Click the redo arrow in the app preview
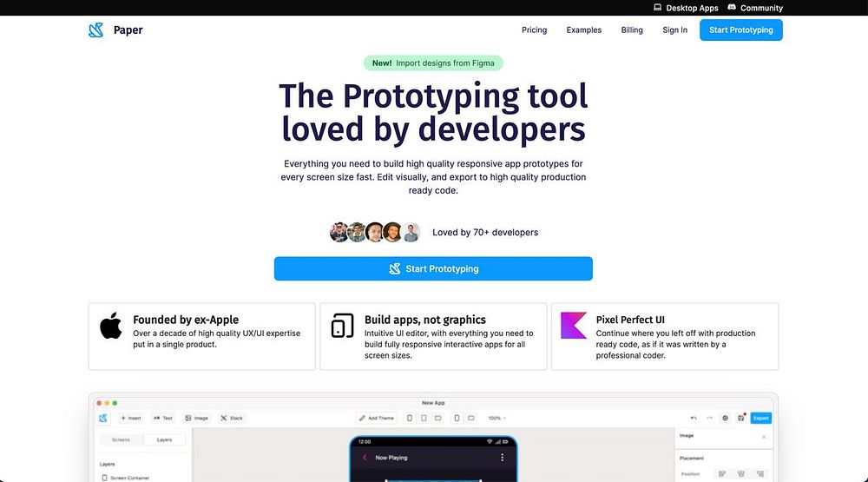 click(709, 419)
